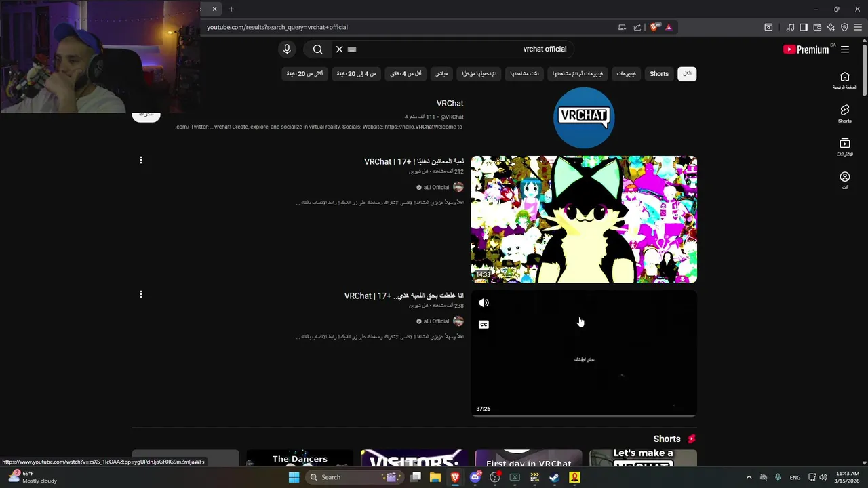Open the weather widget 'Mostly cloudy'

[x=33, y=477]
